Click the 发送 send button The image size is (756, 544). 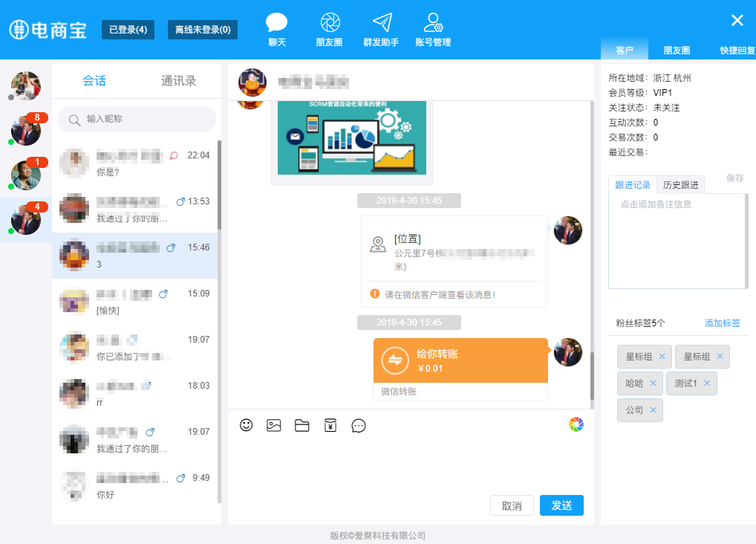pyautogui.click(x=561, y=505)
